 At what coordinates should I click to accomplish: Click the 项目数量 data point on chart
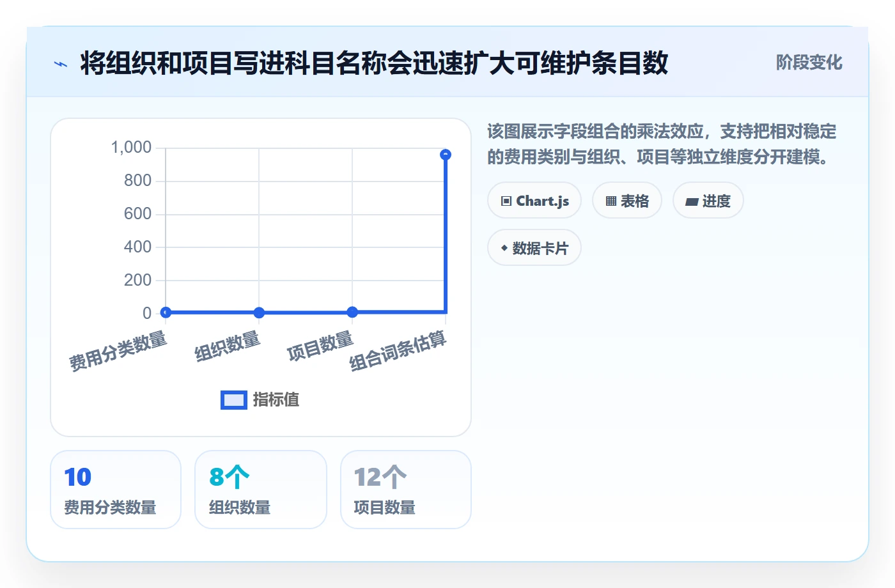coord(352,312)
